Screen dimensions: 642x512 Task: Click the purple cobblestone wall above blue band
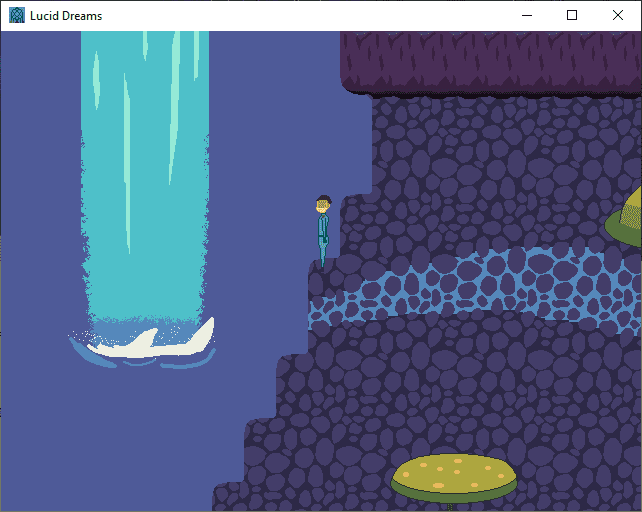480,170
